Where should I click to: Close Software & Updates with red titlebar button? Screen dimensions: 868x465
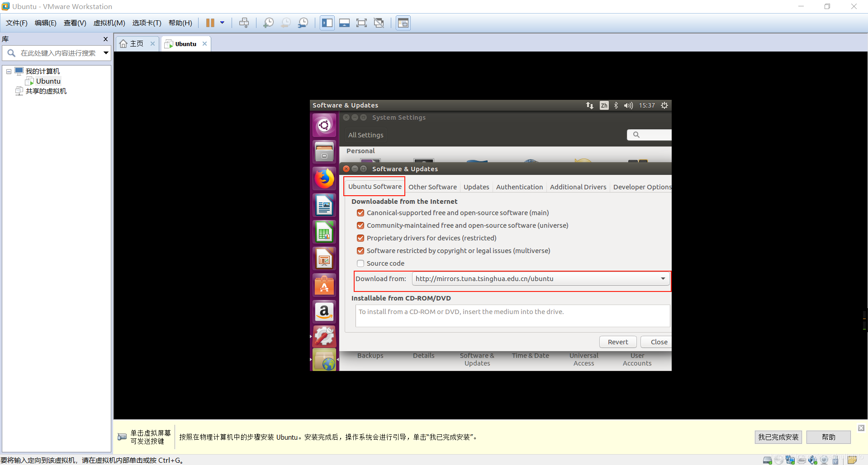point(346,169)
